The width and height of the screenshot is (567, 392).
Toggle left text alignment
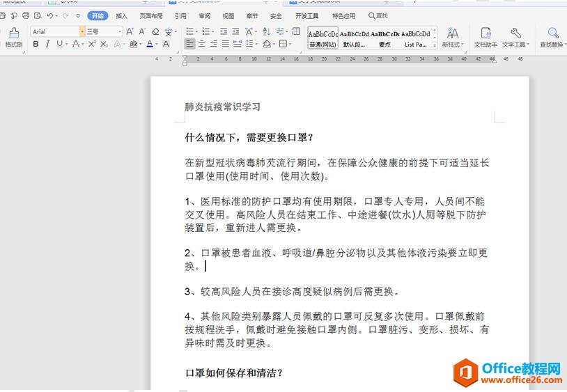[189, 44]
